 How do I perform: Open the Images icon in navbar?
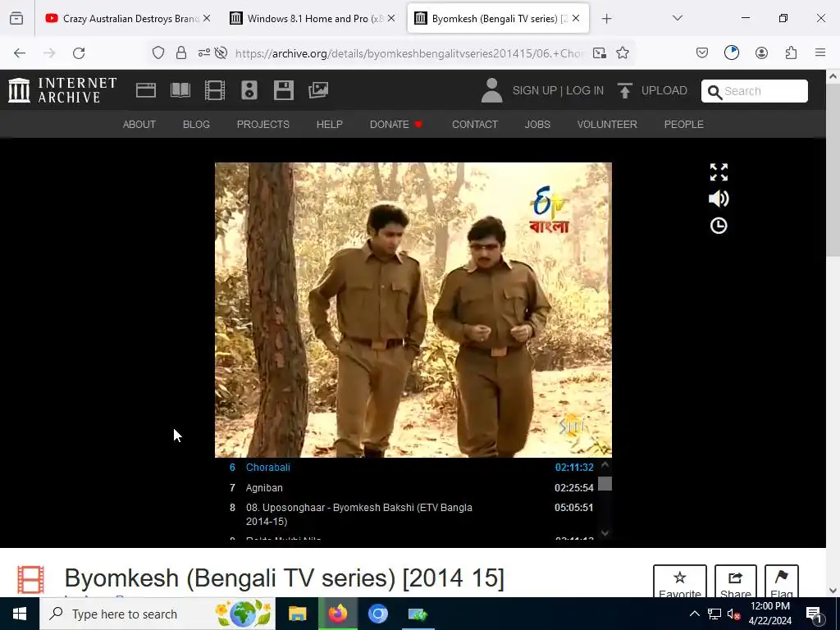[x=318, y=90]
